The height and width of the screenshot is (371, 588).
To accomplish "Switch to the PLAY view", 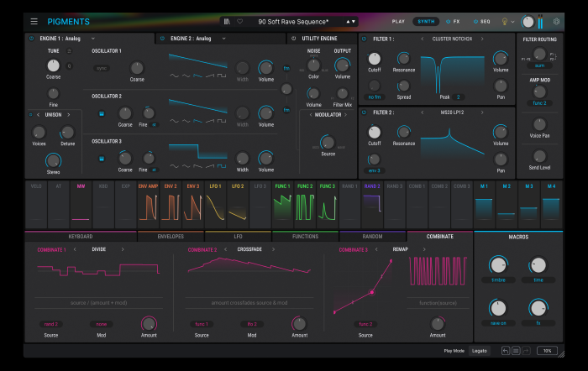I will click(x=398, y=21).
